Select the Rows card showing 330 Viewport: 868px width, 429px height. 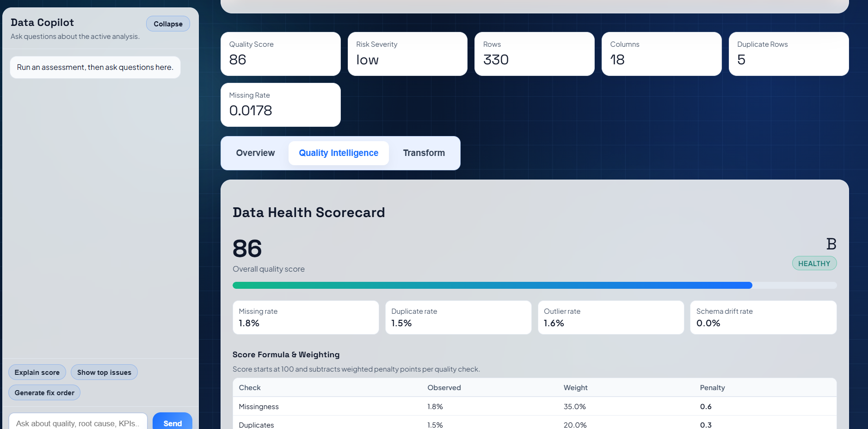pyautogui.click(x=534, y=54)
